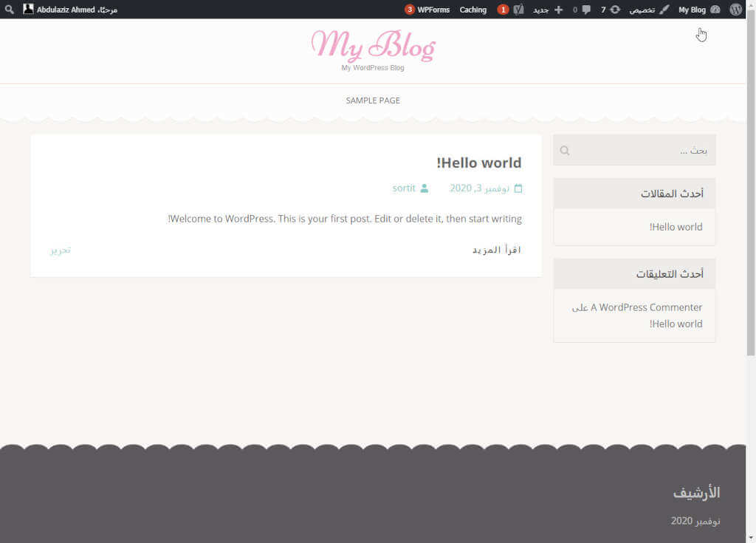Click the تحرير edit link
The height and width of the screenshot is (543, 756).
point(61,250)
